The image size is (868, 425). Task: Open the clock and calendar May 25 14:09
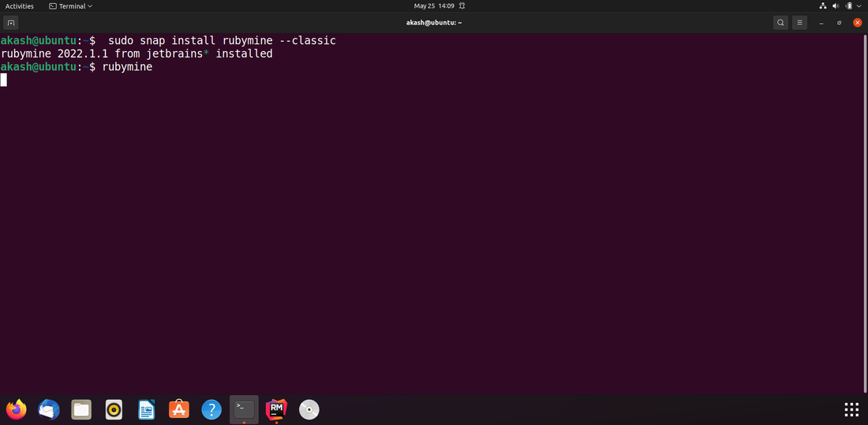click(x=434, y=6)
